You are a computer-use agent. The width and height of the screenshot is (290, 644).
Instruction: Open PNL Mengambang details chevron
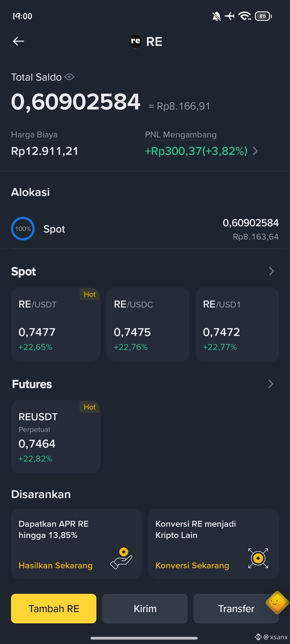tap(255, 151)
